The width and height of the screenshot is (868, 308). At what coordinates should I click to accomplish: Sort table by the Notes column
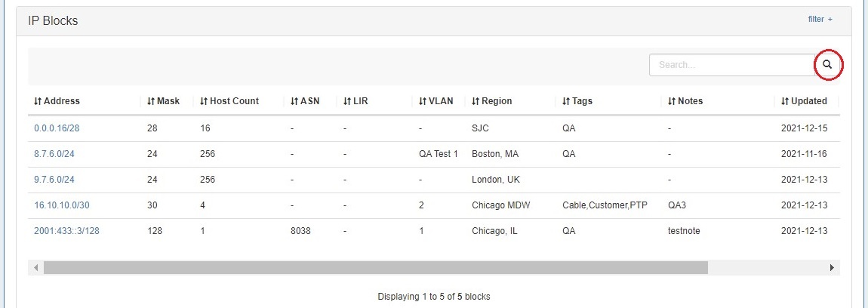(x=685, y=101)
